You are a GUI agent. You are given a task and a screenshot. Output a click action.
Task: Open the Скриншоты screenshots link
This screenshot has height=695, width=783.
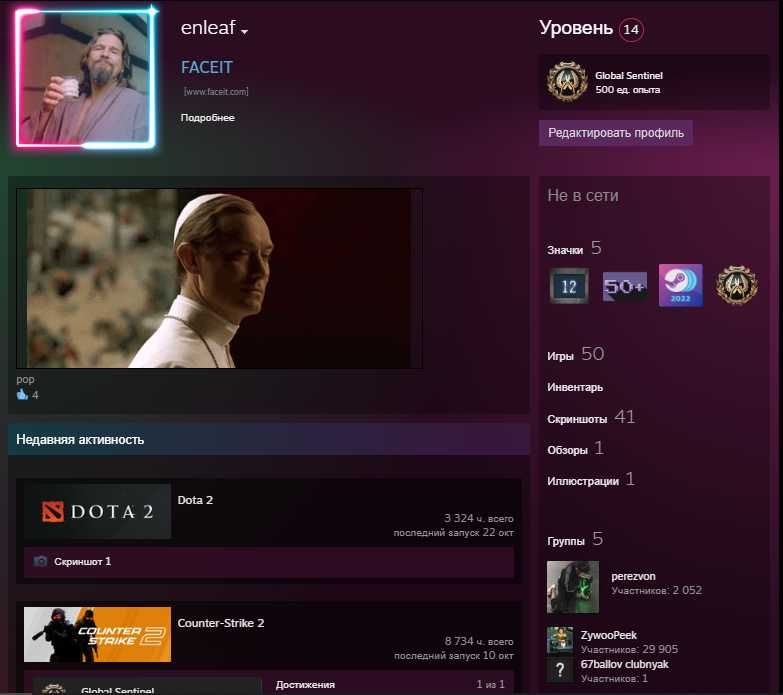[x=577, y=419]
